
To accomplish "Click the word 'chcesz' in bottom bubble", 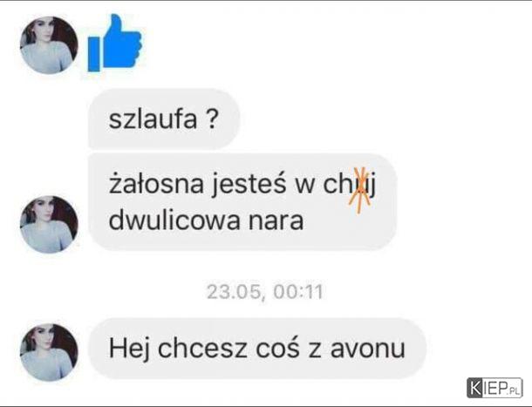I will coord(202,348).
